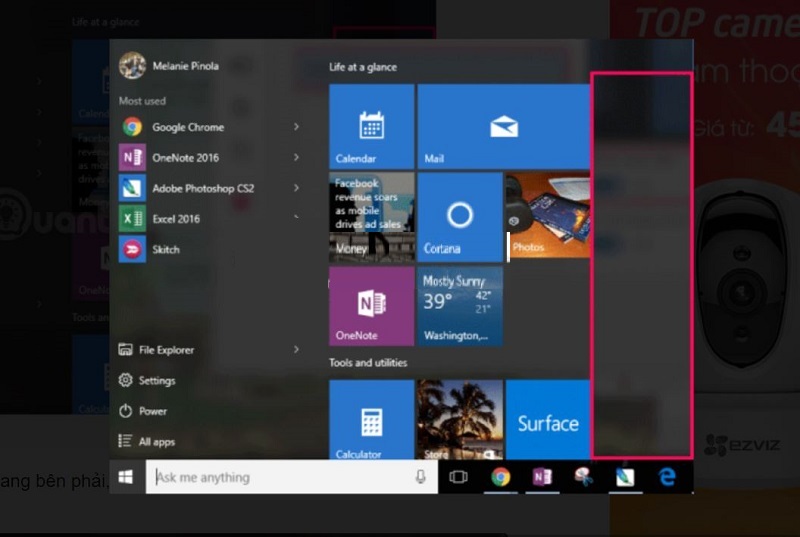Open the Mail tile
This screenshot has height=537, width=800.
[504, 126]
